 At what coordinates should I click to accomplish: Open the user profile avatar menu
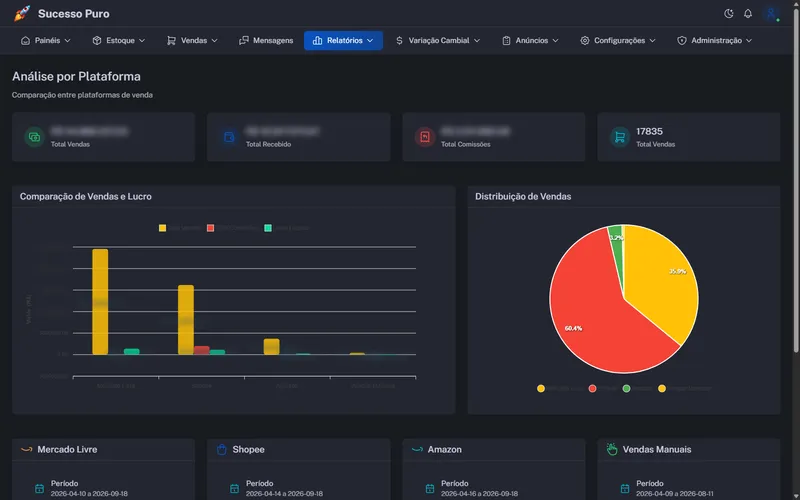[x=771, y=14]
